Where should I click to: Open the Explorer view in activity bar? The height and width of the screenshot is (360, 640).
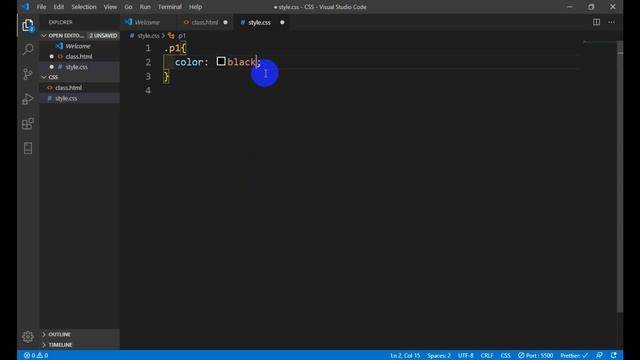click(28, 25)
